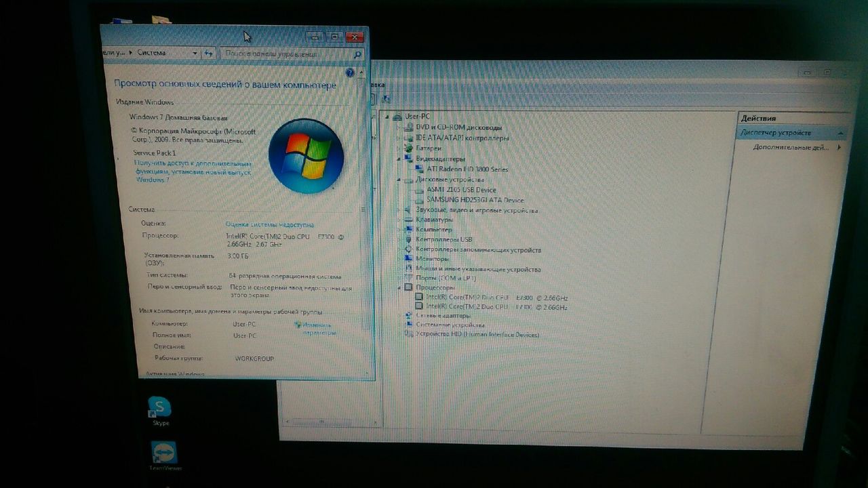This screenshot has width=868, height=488.
Task: Click link to get a new Windows 7 edition
Action: click(x=193, y=171)
